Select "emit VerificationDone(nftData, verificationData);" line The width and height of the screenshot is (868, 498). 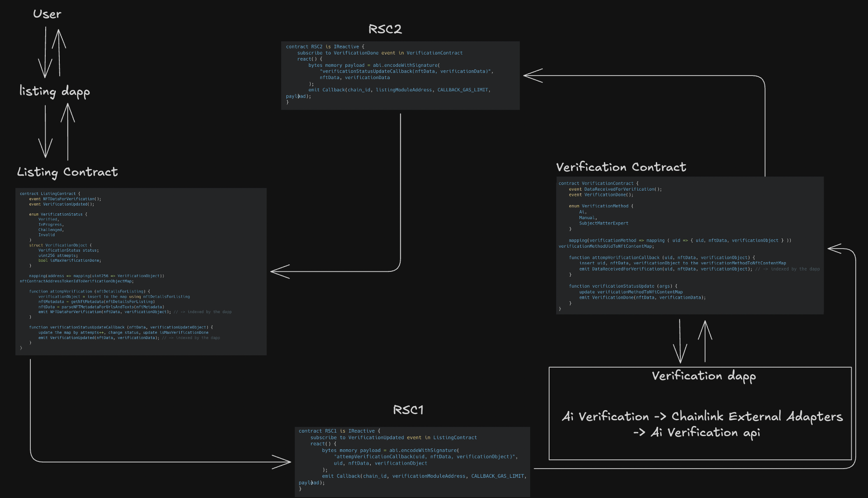tap(642, 297)
